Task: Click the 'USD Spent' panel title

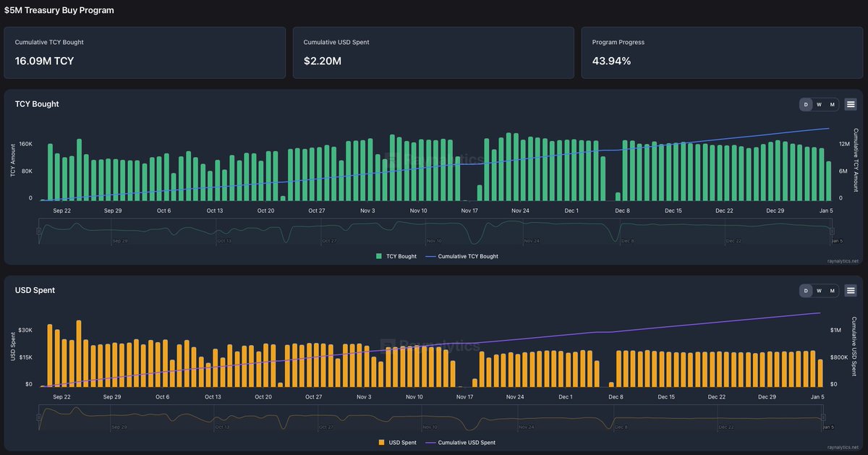Action: pyautogui.click(x=35, y=290)
